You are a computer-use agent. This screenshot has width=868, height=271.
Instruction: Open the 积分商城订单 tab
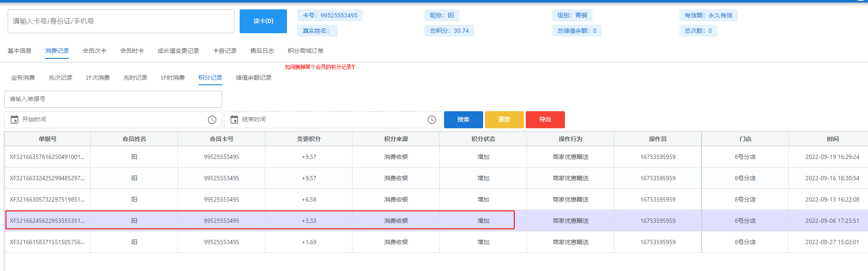(305, 51)
